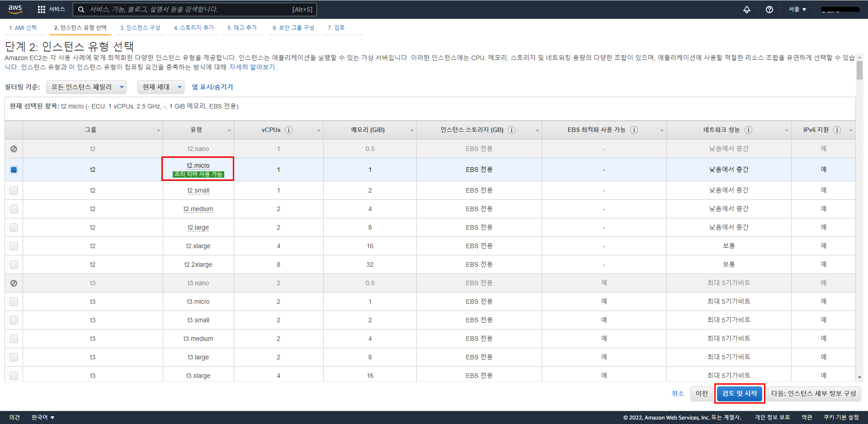This screenshot has width=868, height=424.
Task: Select the t2.2xlarge instance checkbox
Action: click(x=14, y=264)
